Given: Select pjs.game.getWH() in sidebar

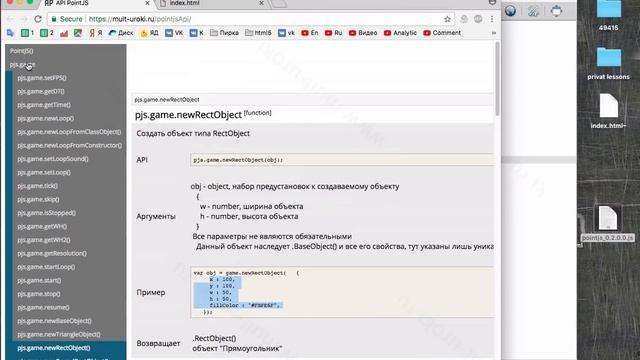Looking at the screenshot, I should coord(42,226).
